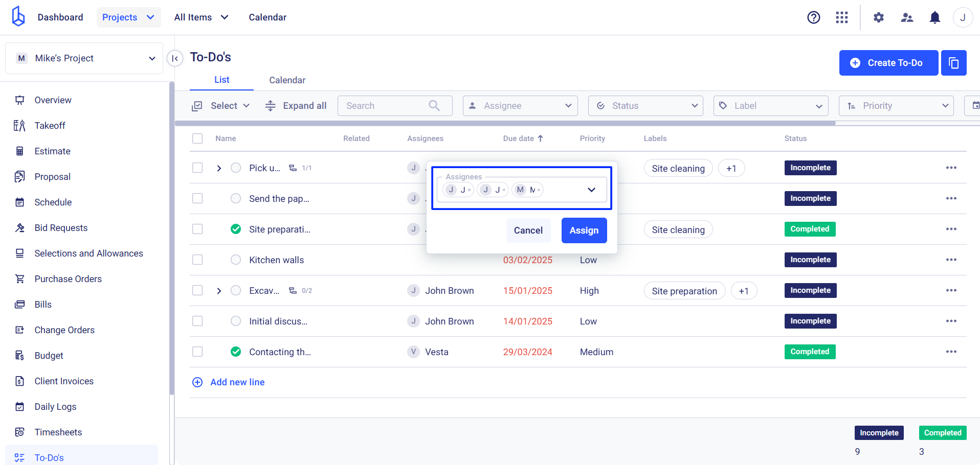Open the Label filter dropdown
The width and height of the screenshot is (980, 465).
pos(771,106)
